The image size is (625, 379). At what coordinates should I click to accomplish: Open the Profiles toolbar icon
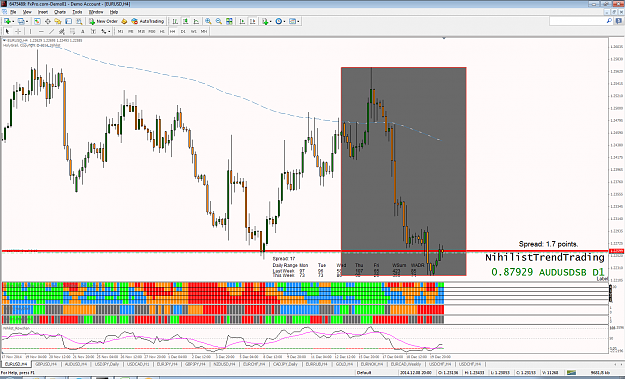[21, 21]
